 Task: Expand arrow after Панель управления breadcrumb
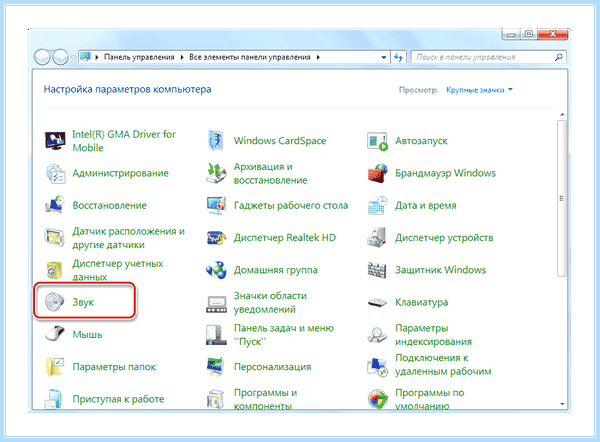click(x=182, y=57)
